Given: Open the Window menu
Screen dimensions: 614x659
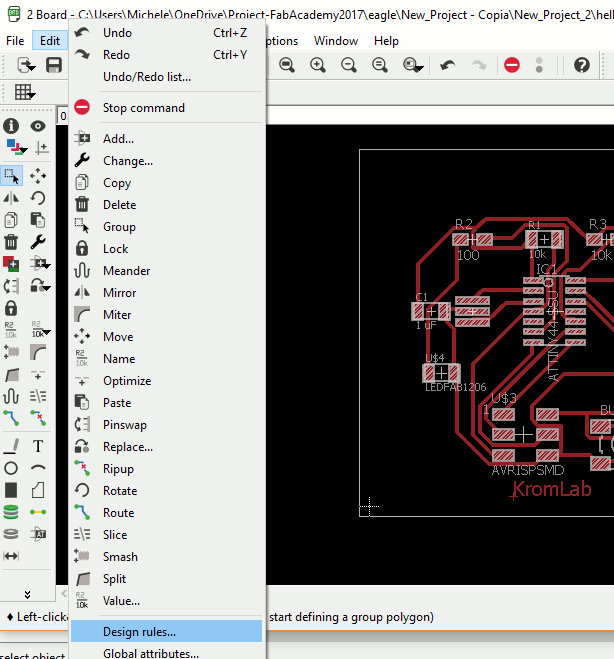Looking at the screenshot, I should [336, 41].
